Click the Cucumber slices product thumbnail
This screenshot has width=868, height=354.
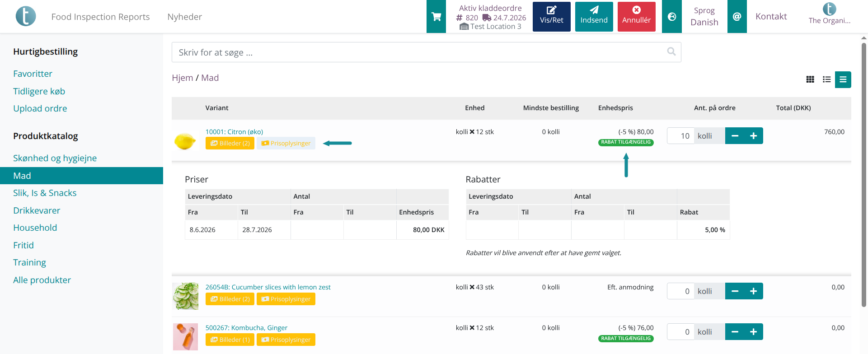coord(185,296)
